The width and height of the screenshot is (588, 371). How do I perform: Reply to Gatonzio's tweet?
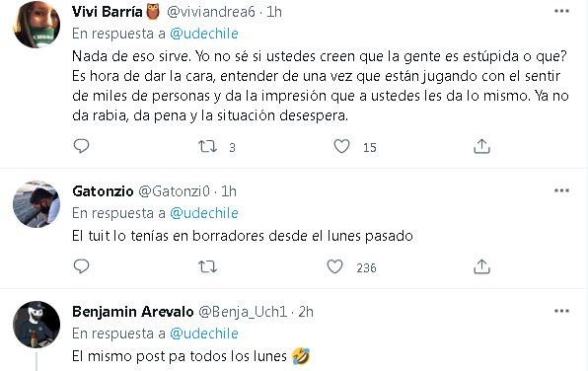(81, 266)
